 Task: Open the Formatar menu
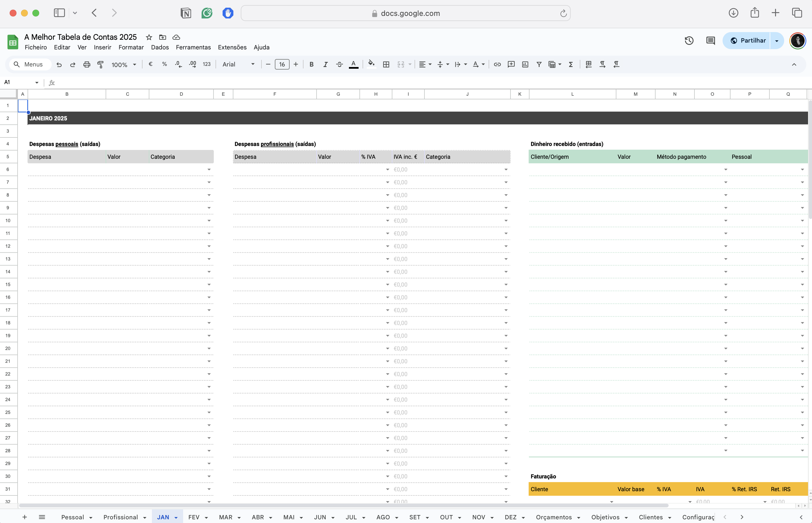[131, 47]
